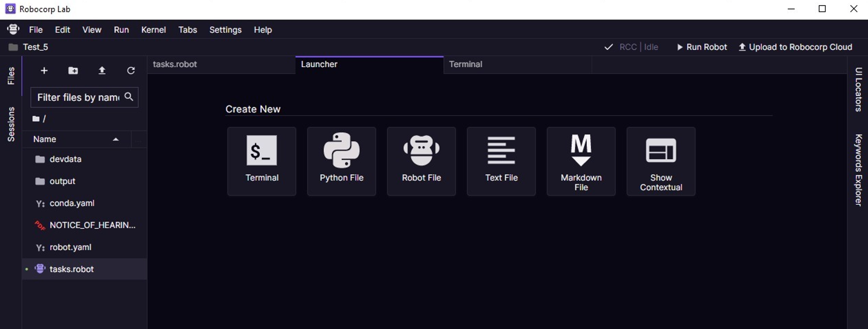Switch to the Terminal tab
868x329 pixels.
[x=518, y=65]
